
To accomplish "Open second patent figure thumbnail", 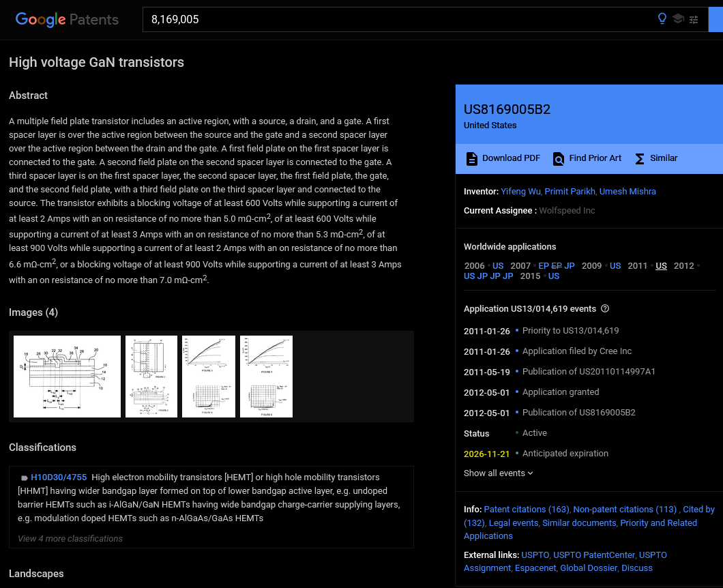I will pyautogui.click(x=151, y=377).
